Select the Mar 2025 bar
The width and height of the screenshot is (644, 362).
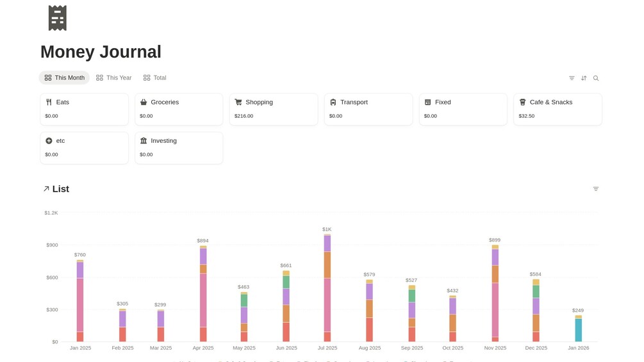pyautogui.click(x=161, y=326)
